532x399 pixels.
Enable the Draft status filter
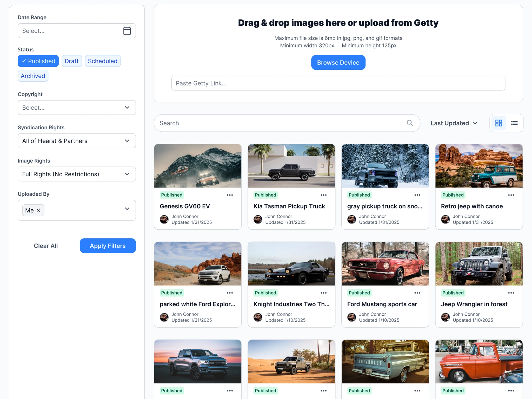click(x=72, y=61)
